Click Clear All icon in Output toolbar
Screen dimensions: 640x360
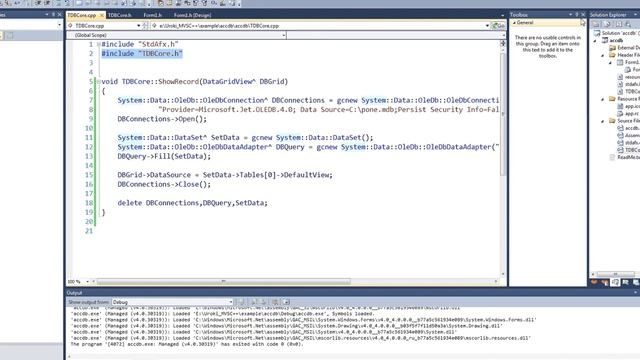[x=275, y=302]
